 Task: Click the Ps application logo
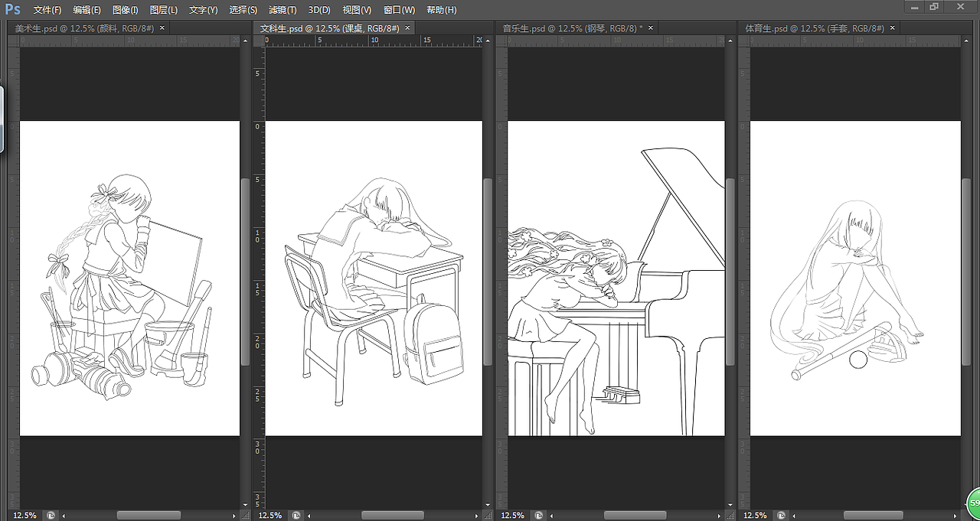(12, 9)
